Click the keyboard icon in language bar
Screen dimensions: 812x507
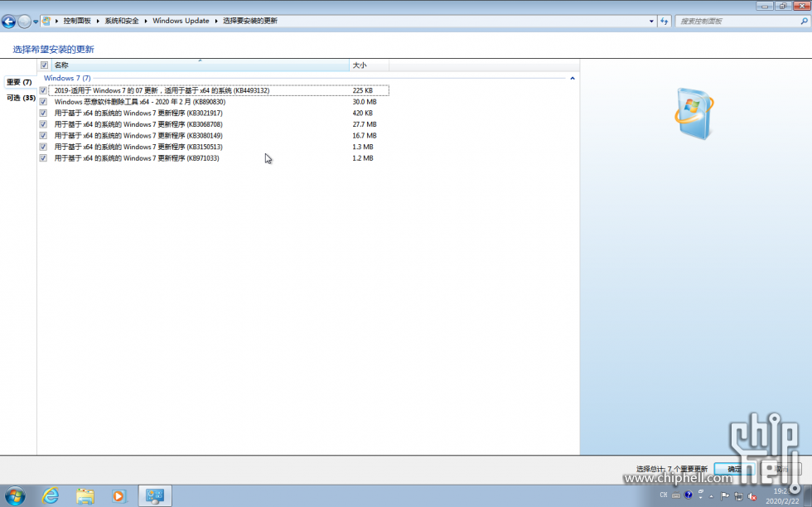pyautogui.click(x=676, y=495)
